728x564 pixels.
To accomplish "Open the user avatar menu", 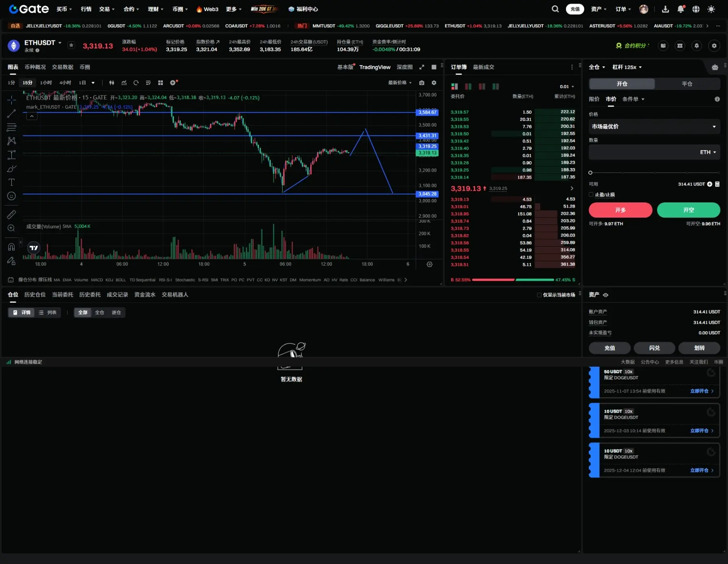I will coord(644,9).
